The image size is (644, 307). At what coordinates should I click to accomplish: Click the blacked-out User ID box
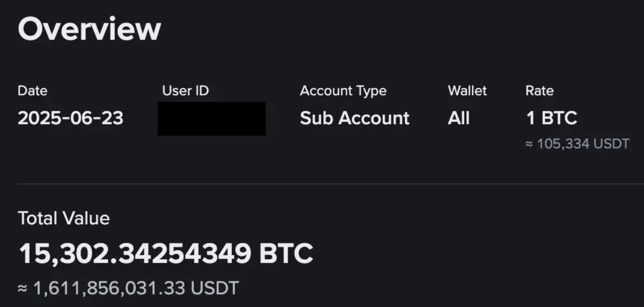pyautogui.click(x=212, y=119)
